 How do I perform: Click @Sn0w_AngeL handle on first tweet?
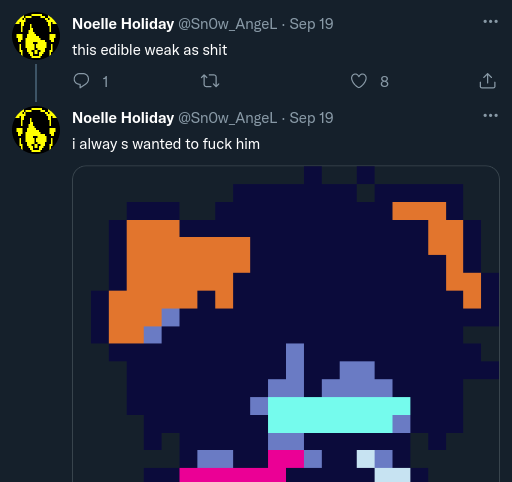[x=228, y=24]
